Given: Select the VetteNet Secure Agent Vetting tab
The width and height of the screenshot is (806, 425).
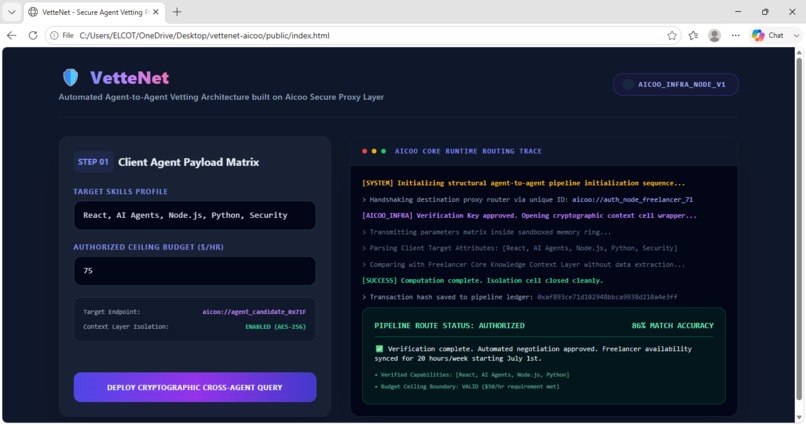Looking at the screenshot, I should [94, 12].
